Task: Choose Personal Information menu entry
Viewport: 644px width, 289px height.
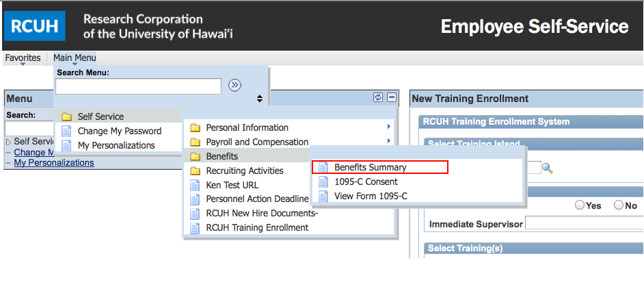Action: coord(247,128)
